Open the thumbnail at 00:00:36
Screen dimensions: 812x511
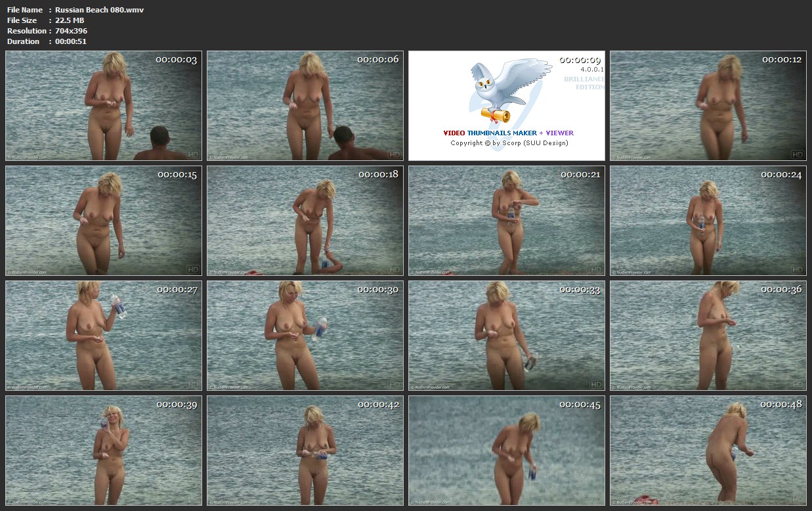click(x=708, y=336)
